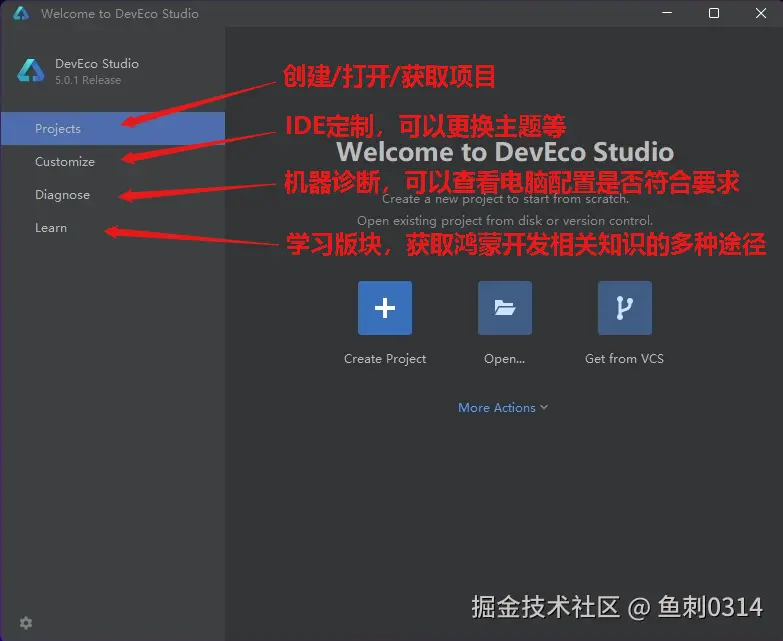The height and width of the screenshot is (641, 783).
Task: Click the Open... label
Action: pyautogui.click(x=504, y=358)
